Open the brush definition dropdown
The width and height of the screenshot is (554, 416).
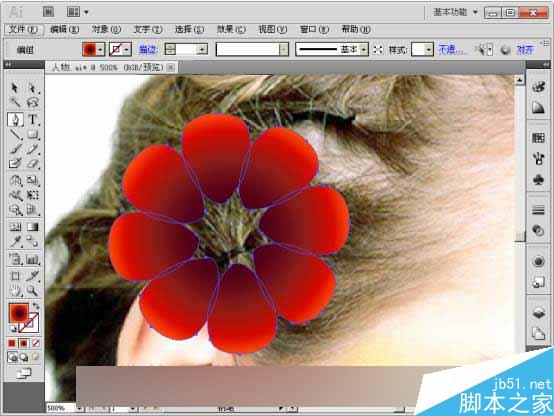[x=284, y=49]
